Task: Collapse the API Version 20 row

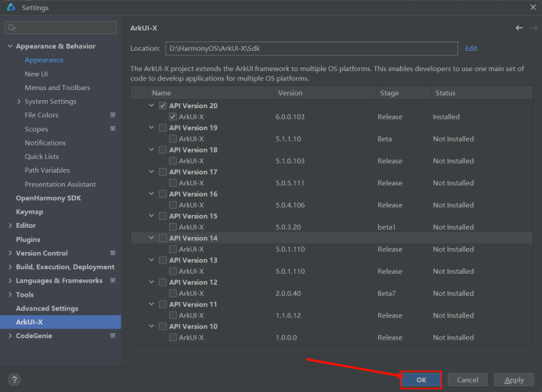Action: pyautogui.click(x=151, y=106)
